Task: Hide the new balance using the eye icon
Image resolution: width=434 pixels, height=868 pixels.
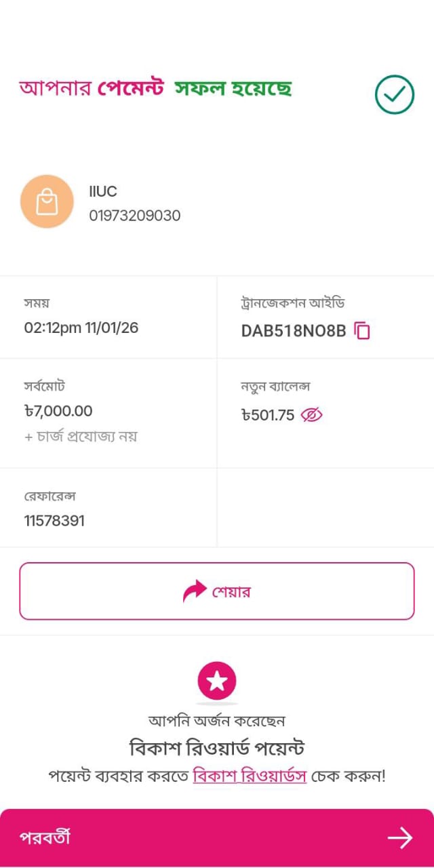Action: (x=311, y=415)
